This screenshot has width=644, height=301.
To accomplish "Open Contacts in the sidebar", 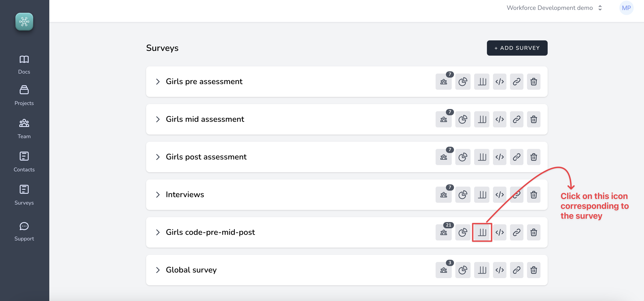I will click(24, 162).
